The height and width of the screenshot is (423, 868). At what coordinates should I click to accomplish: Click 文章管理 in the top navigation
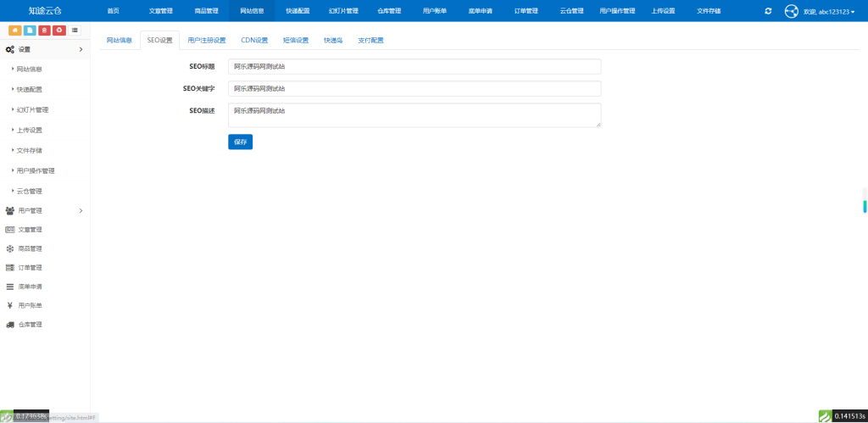coord(161,11)
